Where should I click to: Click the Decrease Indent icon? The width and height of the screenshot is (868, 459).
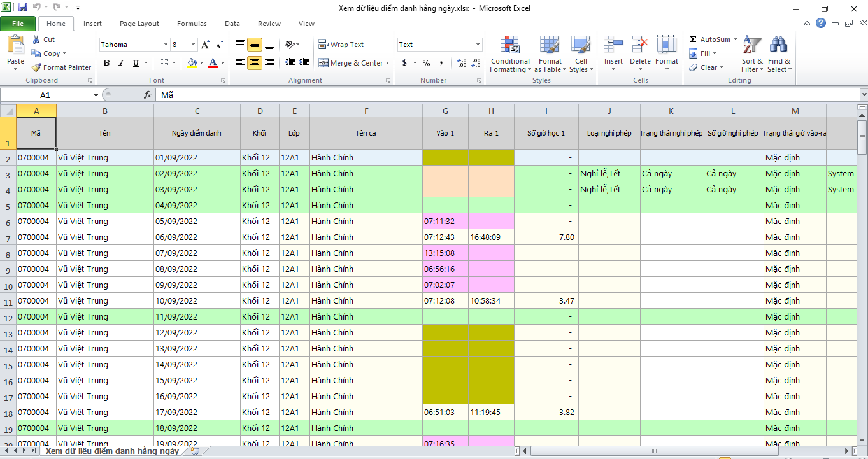(x=290, y=63)
